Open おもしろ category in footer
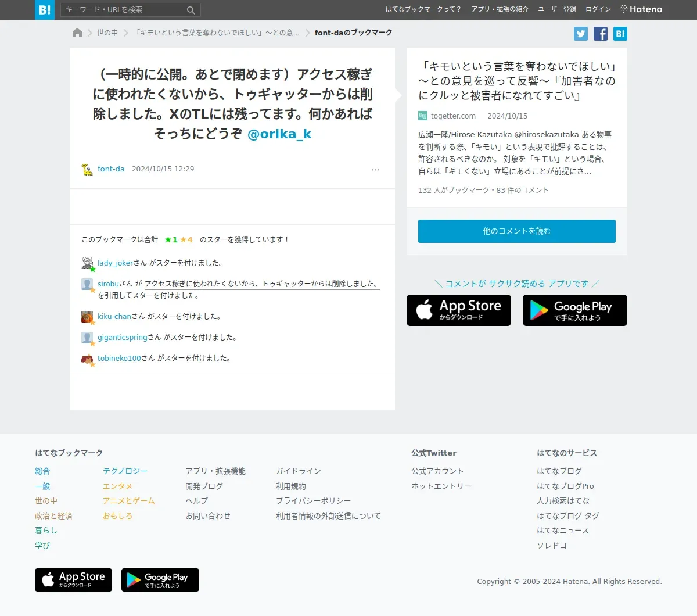This screenshot has height=616, width=697. point(117,516)
